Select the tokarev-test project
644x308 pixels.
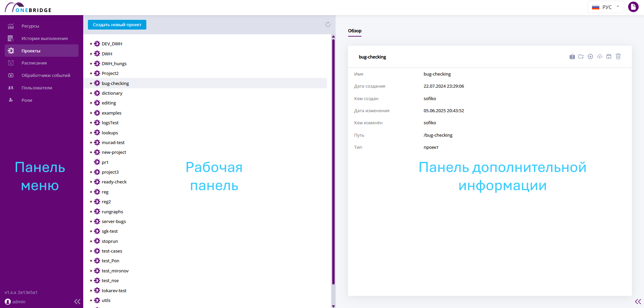click(x=114, y=291)
